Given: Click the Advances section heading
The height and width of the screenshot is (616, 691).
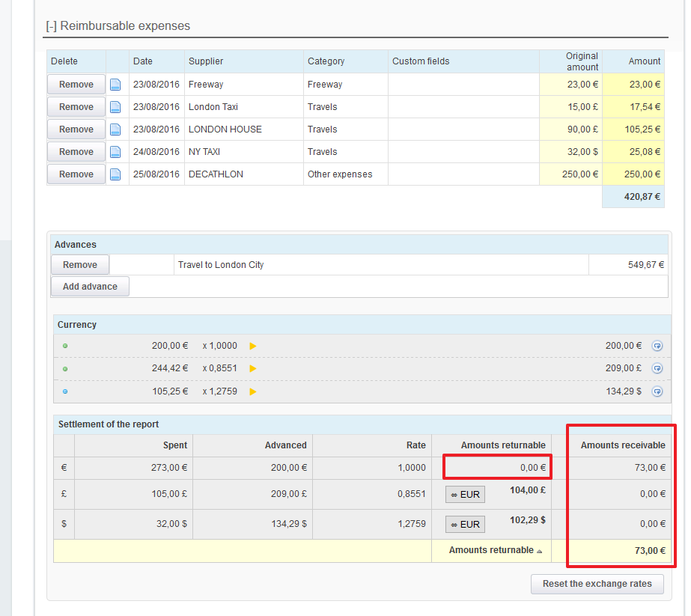Looking at the screenshot, I should coord(76,245).
